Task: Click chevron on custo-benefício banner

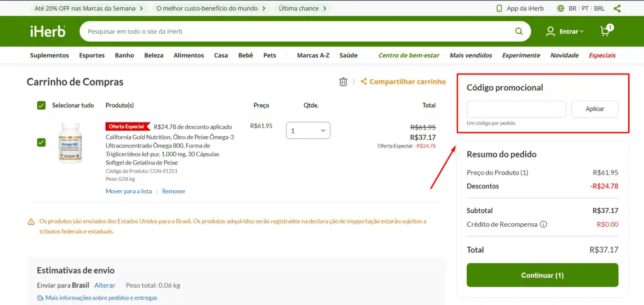Action: [264, 8]
